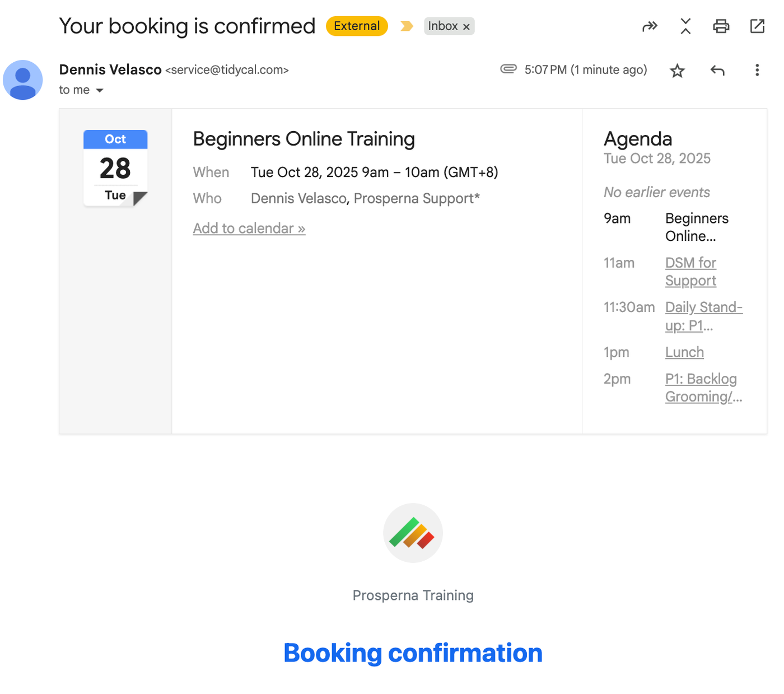The height and width of the screenshot is (694, 784).
Task: Click the forward all icon
Action: 650,26
